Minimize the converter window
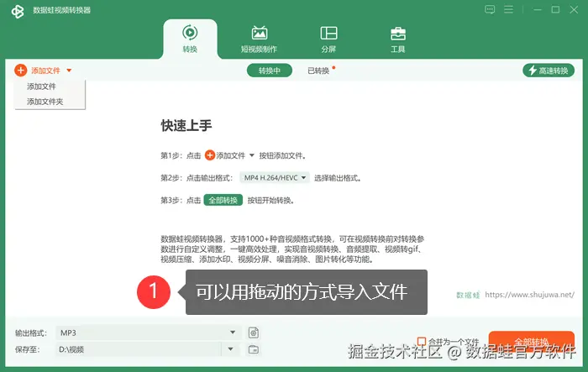This screenshot has width=588, height=372. [538, 9]
